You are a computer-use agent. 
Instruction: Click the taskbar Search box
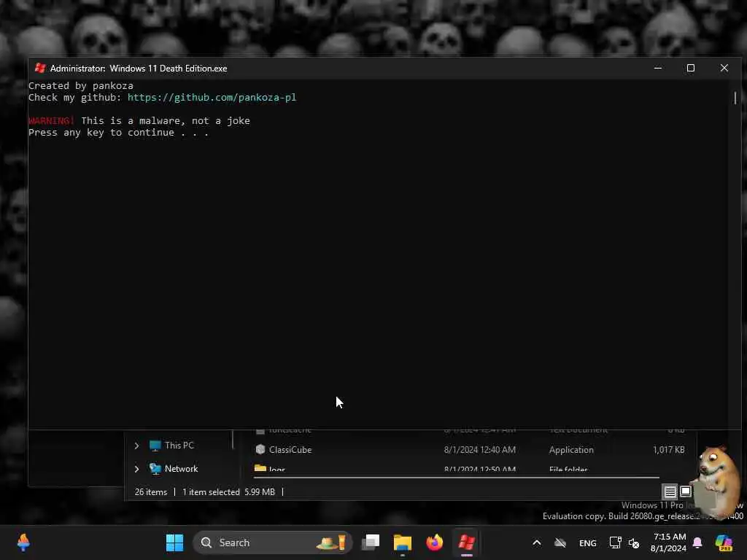273,542
